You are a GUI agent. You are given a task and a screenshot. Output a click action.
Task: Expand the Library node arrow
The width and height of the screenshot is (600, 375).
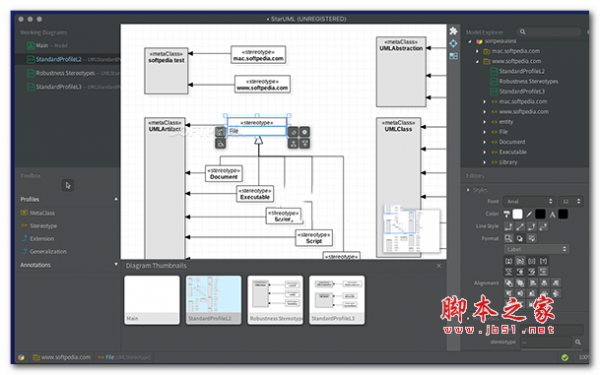(x=484, y=162)
